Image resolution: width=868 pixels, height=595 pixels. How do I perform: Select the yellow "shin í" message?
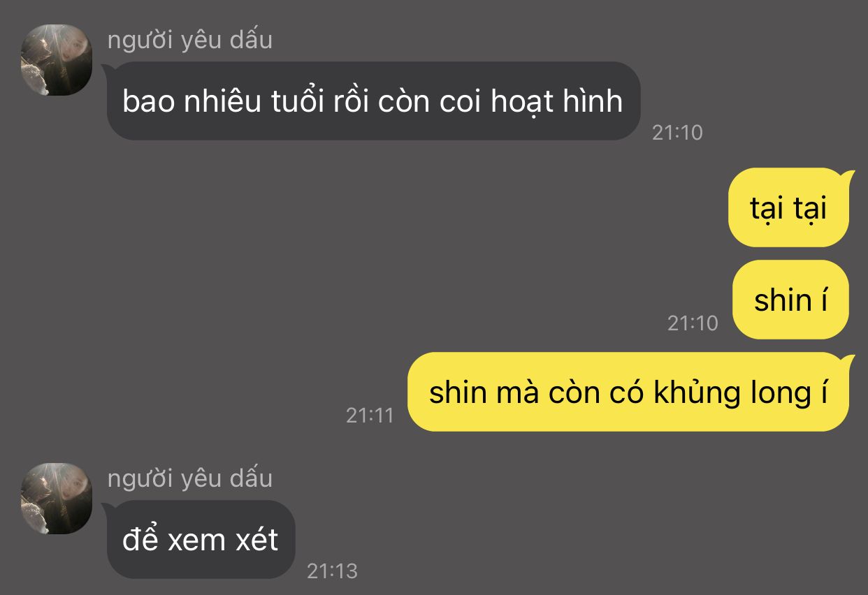pyautogui.click(x=791, y=300)
